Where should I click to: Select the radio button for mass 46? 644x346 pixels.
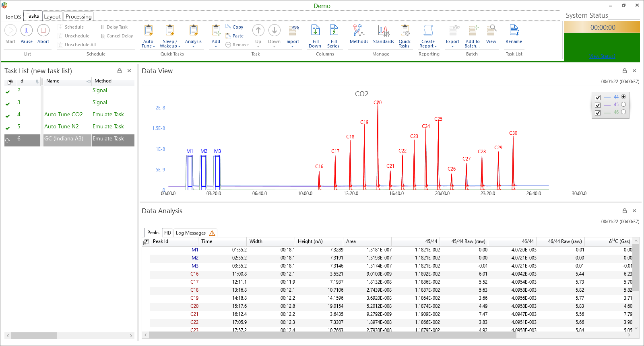pos(623,112)
